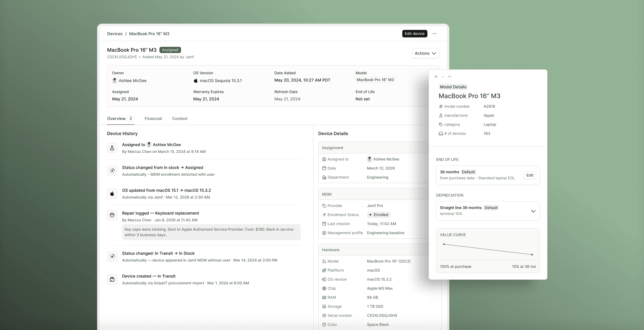Click the End of Life 'Not set' value
Image resolution: width=644 pixels, height=330 pixels.
coord(363,99)
